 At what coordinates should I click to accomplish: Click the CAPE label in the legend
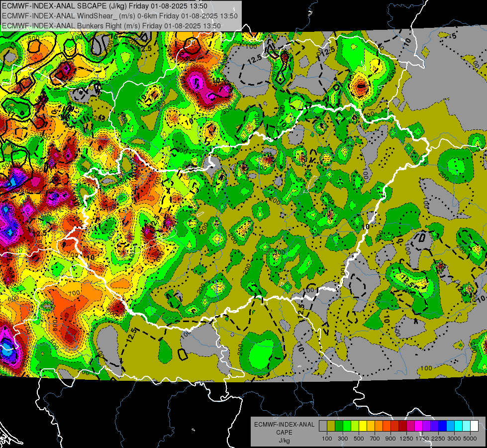(284, 433)
